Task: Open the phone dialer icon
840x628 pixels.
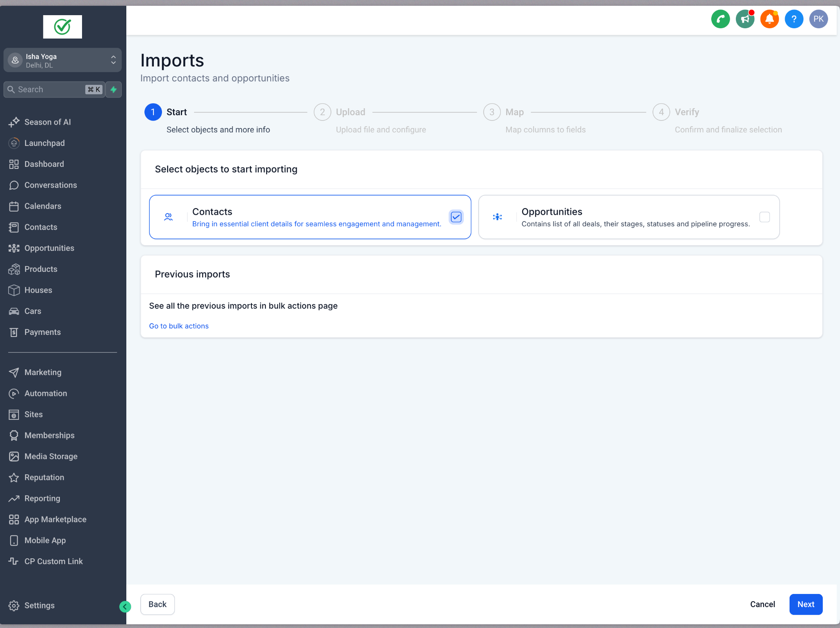Action: (x=720, y=19)
